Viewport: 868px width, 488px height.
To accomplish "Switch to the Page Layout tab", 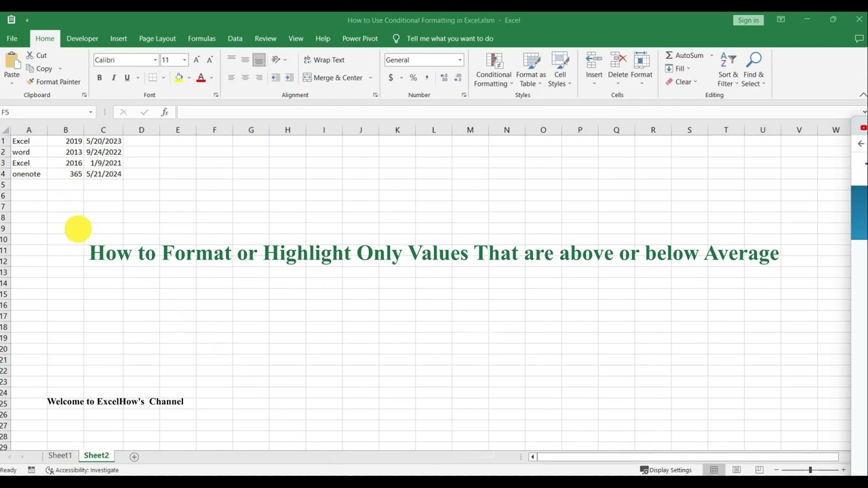I will pos(157,39).
